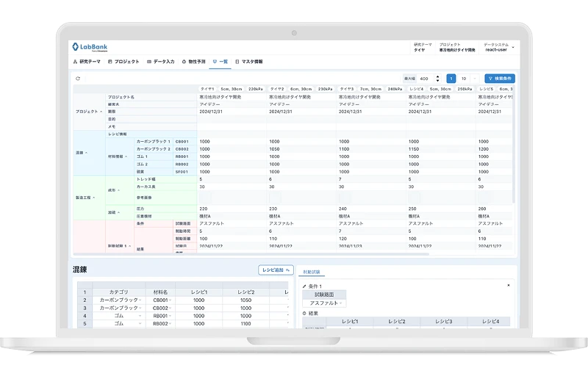Collapse the 混練 row group
The image size is (588, 382).
click(x=87, y=153)
